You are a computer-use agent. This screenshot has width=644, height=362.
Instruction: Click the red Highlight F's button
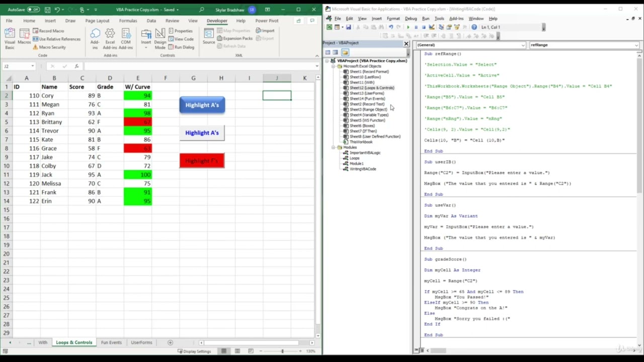pos(202,161)
